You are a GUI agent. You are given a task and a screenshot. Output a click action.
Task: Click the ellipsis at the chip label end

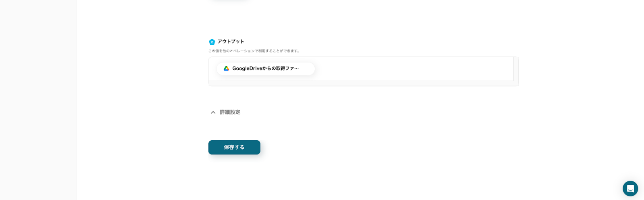(297, 69)
